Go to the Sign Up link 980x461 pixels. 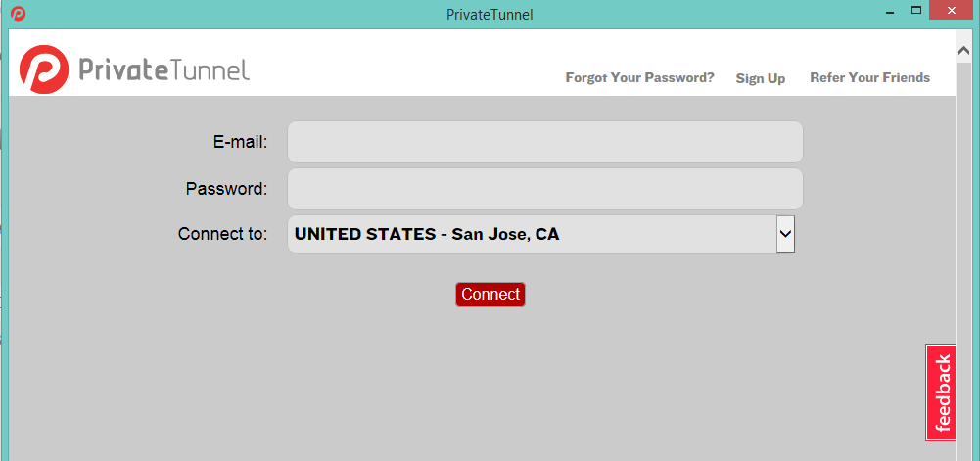click(x=761, y=78)
